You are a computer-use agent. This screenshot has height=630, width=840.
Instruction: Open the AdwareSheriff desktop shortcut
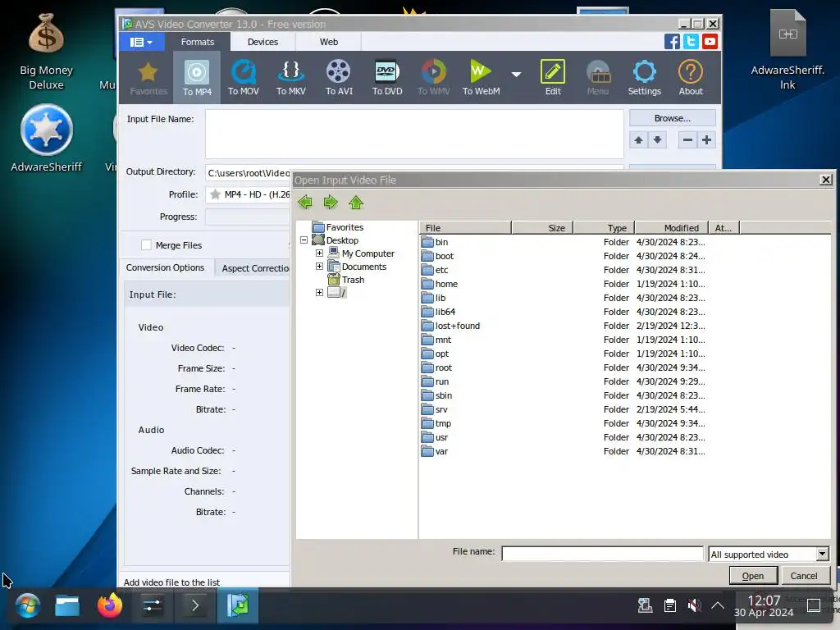[46, 138]
